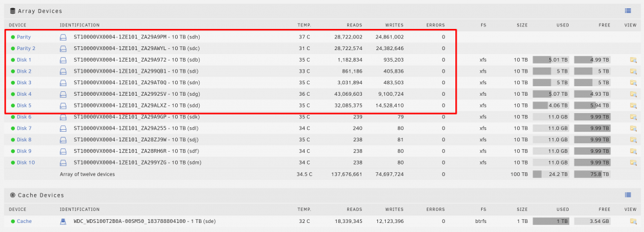Click the green status indicator for Parity 2
The height and width of the screenshot is (232, 644).
(x=13, y=48)
